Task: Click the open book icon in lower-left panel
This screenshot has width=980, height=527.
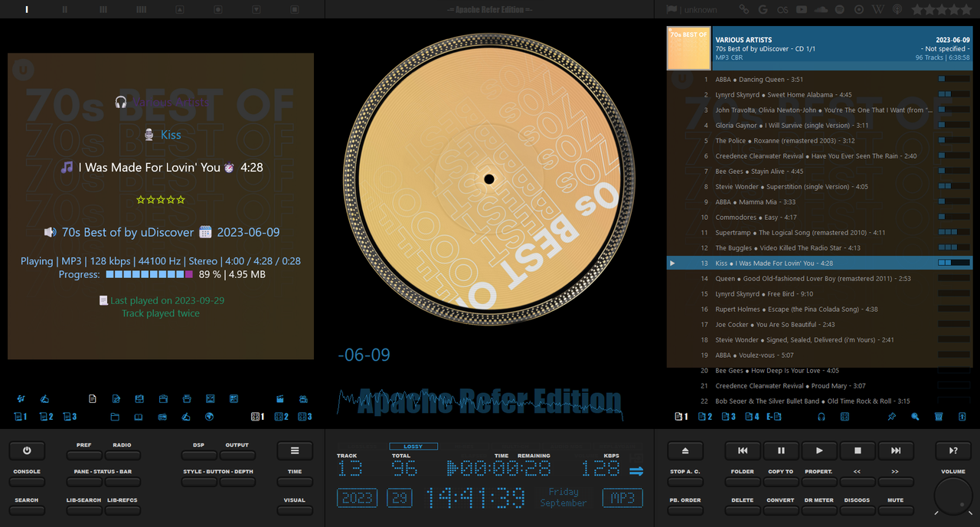Action: (139, 417)
